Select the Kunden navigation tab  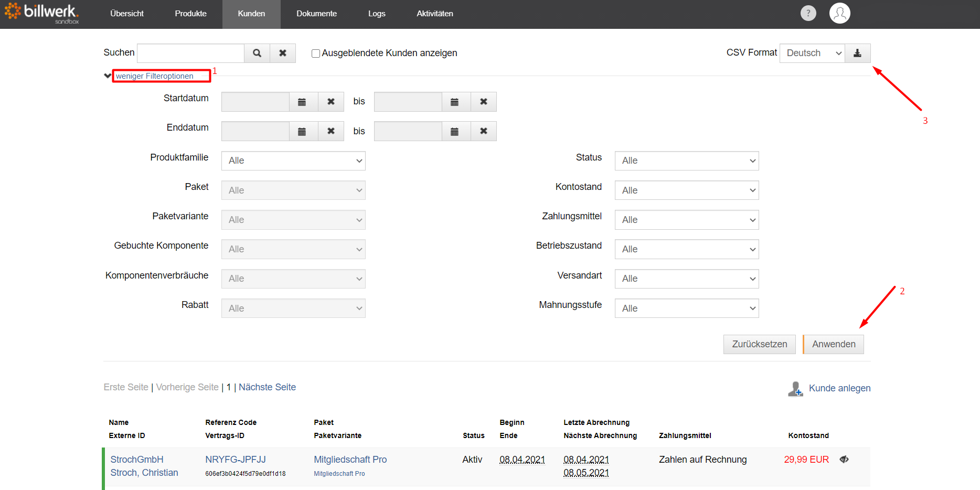coord(251,14)
